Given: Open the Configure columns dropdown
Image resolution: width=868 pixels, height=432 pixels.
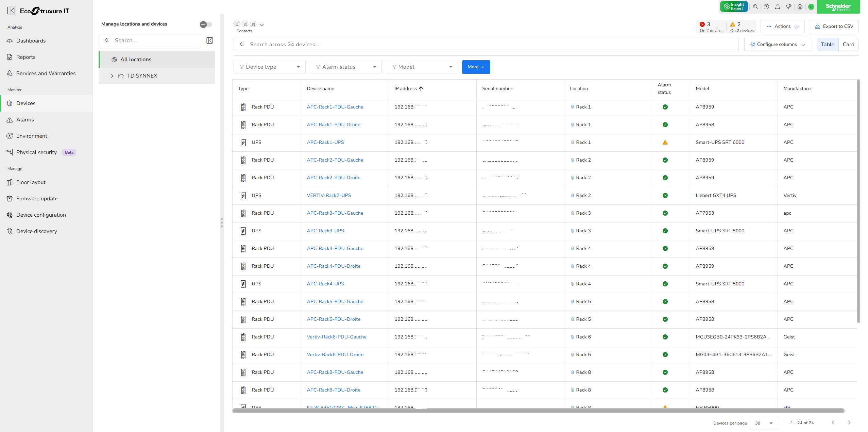Looking at the screenshot, I should pos(778,45).
